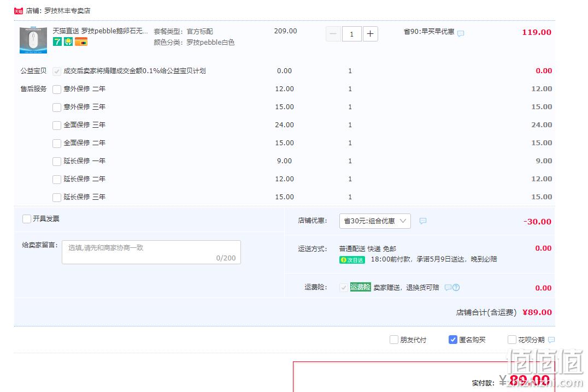Click the 售后服务 section label
This screenshot has height=392, width=588.
pyautogui.click(x=33, y=89)
